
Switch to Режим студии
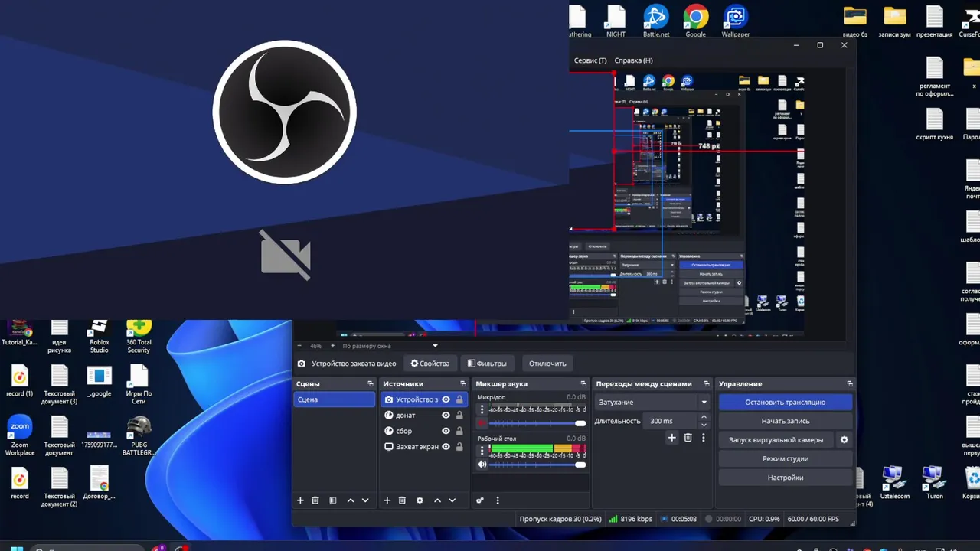click(785, 458)
